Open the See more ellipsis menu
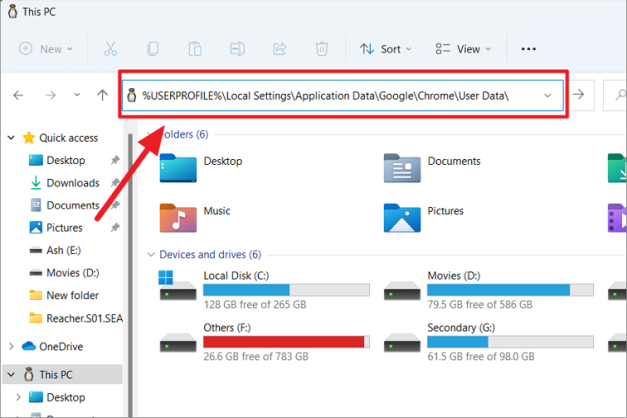Viewport: 627px width, 418px height. [529, 48]
